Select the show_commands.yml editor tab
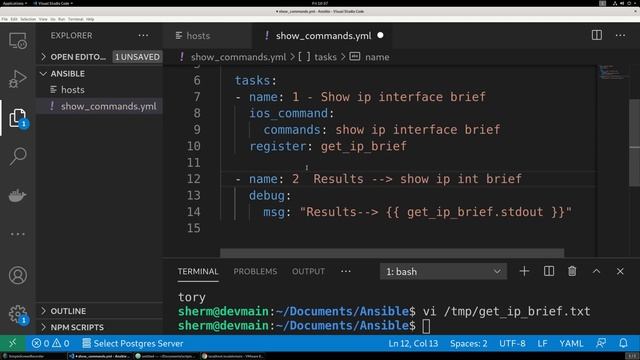 [x=323, y=36]
